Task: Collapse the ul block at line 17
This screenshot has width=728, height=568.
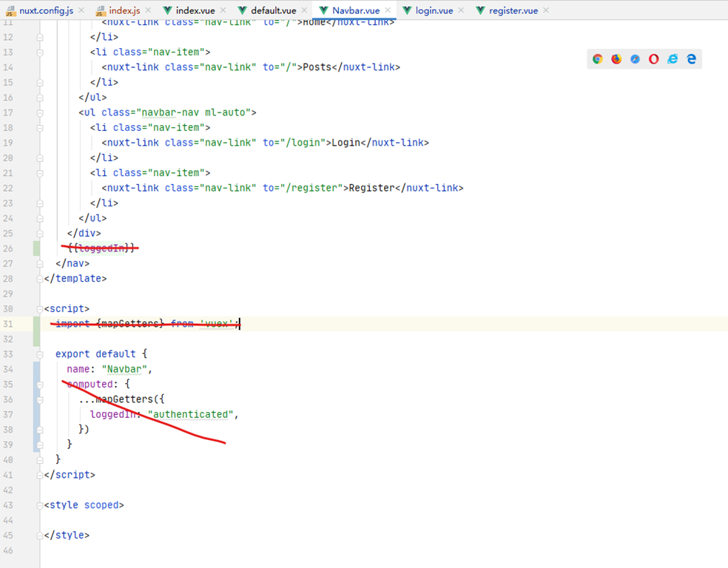Action: pyautogui.click(x=40, y=112)
